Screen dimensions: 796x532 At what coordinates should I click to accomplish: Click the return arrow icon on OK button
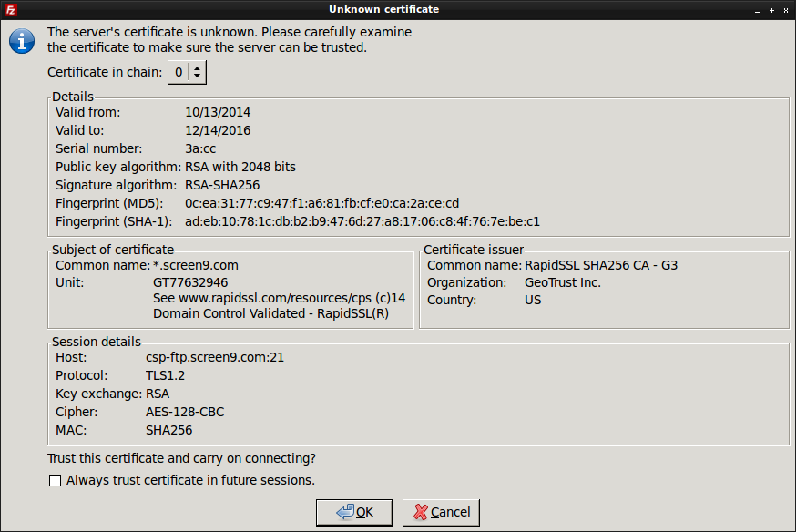tap(345, 512)
